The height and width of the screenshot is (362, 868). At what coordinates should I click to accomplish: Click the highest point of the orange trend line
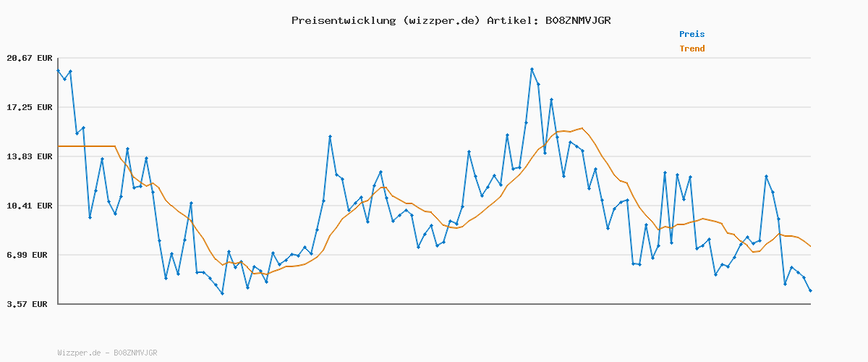[581, 128]
